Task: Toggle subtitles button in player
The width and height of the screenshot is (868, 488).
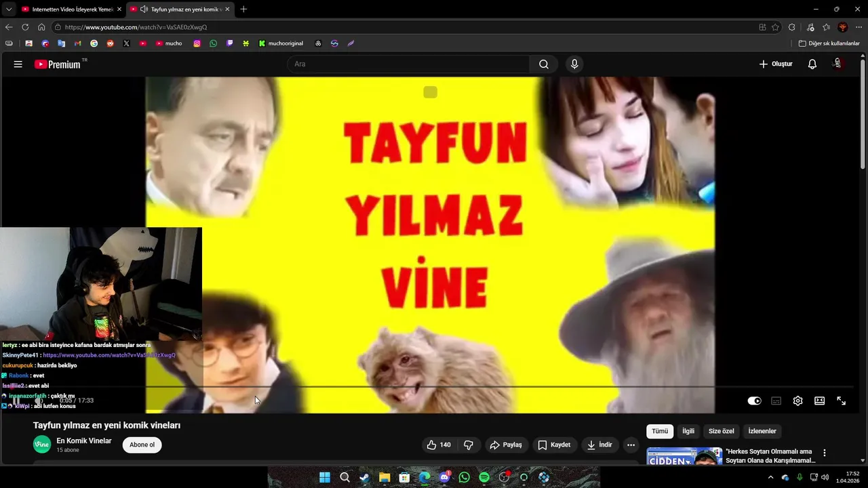Action: point(776,401)
